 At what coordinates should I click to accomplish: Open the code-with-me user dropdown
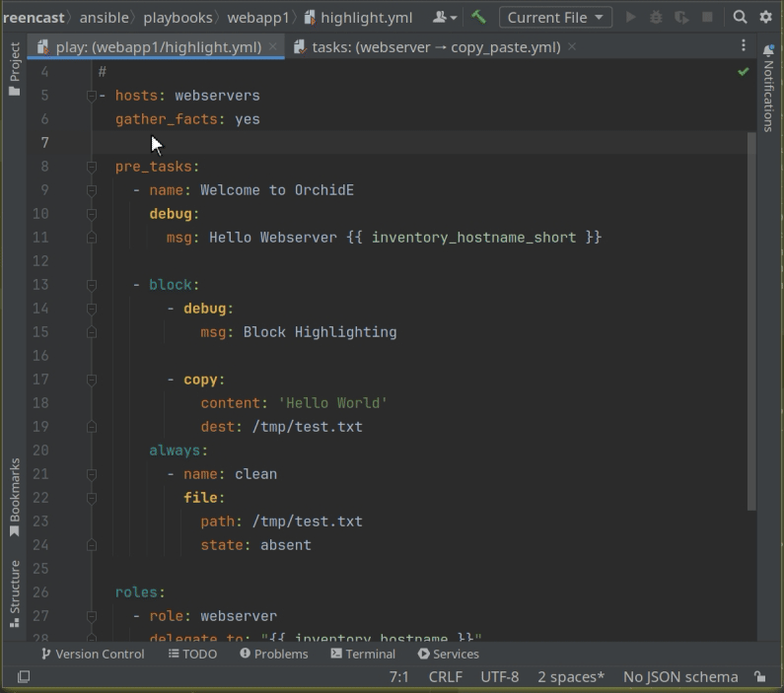click(x=445, y=17)
